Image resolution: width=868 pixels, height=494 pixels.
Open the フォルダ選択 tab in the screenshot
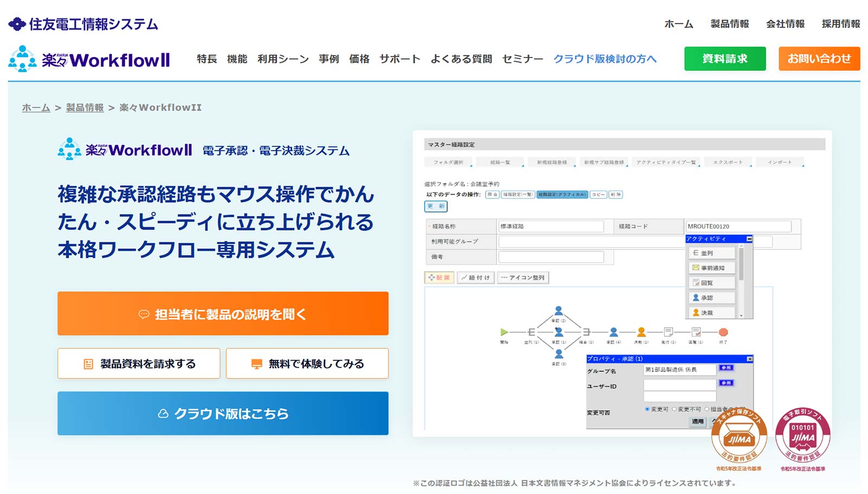click(x=448, y=162)
